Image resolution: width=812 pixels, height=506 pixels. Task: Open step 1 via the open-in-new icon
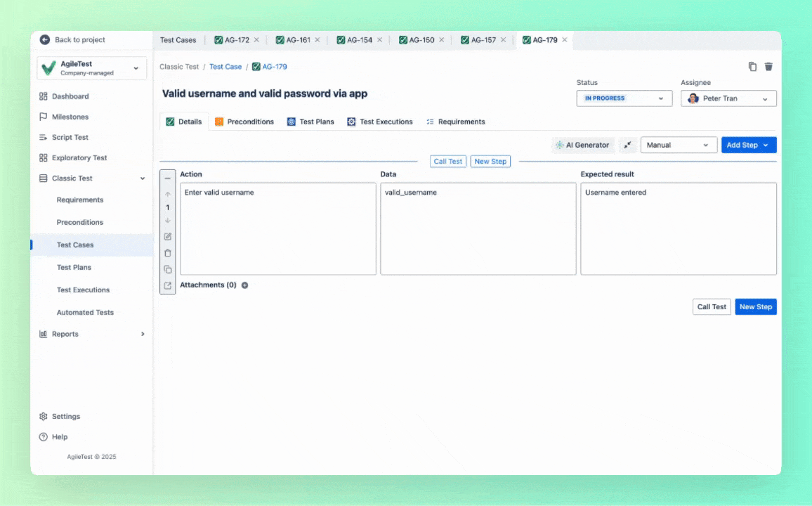167,285
